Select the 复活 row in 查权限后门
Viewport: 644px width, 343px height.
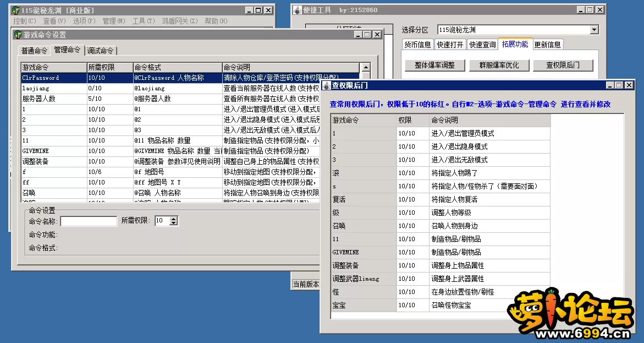[x=441, y=199]
